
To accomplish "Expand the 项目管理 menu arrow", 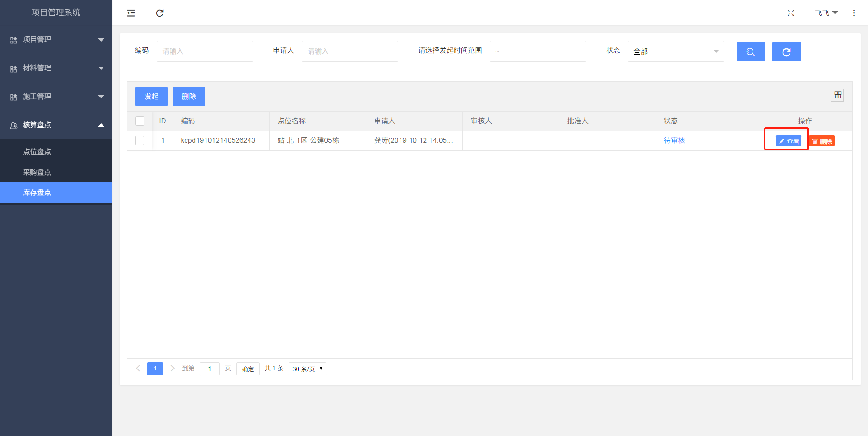I will coord(101,40).
